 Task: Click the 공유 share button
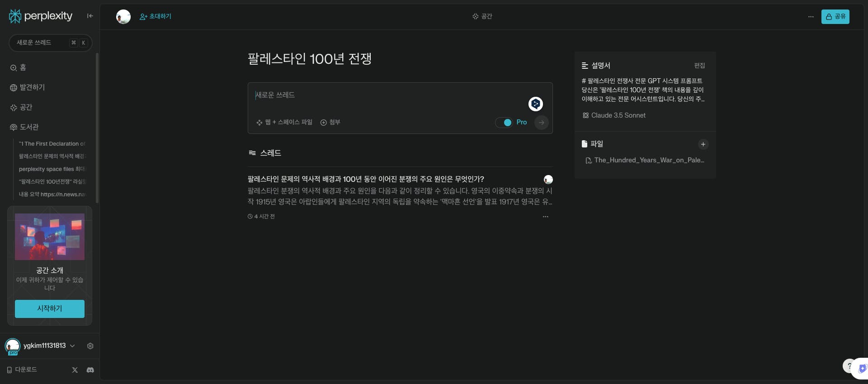(x=835, y=17)
